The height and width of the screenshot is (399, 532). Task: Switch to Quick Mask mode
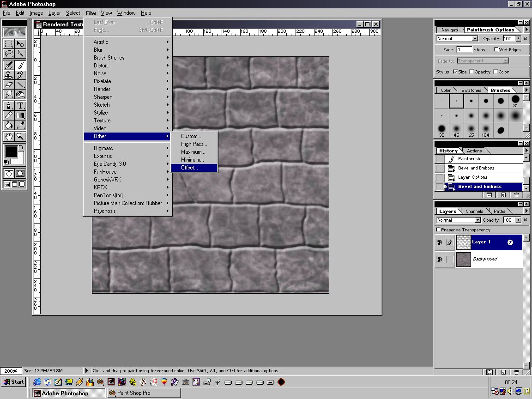(20, 174)
